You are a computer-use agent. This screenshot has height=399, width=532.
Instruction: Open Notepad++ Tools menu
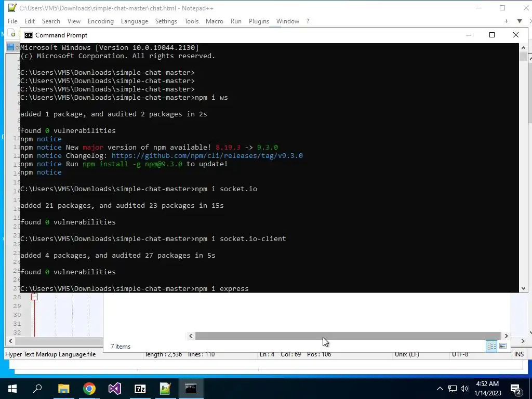pos(191,21)
